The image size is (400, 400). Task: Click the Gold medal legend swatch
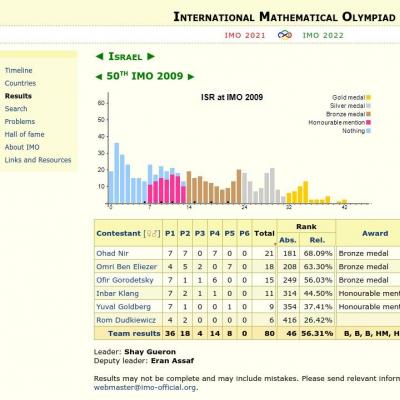coord(368,98)
